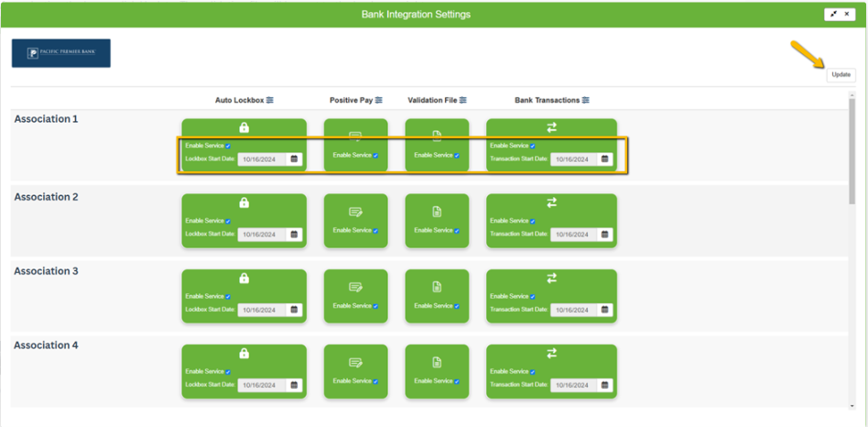Toggle Association 2 Bank Transactions Enable Service checkbox

point(533,221)
